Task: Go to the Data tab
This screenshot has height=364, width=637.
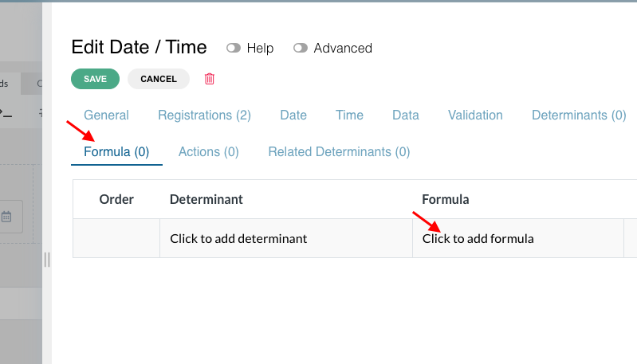Action: (406, 115)
